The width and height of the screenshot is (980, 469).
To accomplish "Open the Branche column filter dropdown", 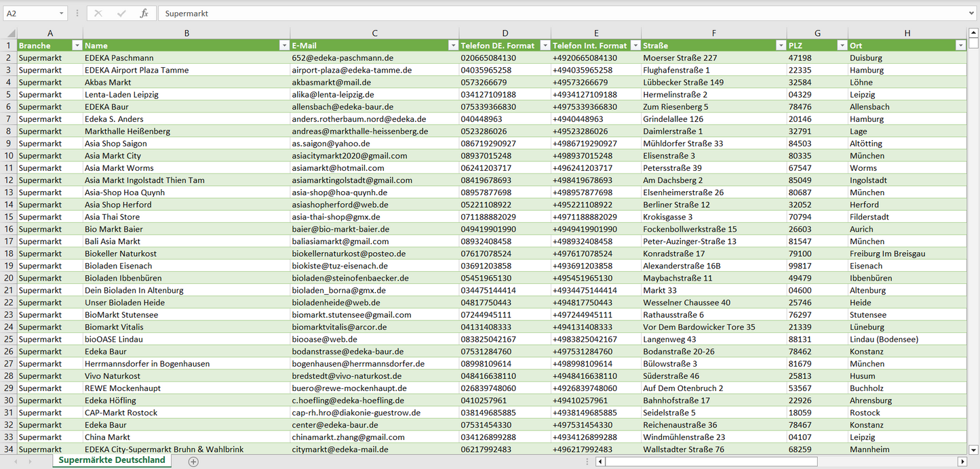I will point(76,45).
